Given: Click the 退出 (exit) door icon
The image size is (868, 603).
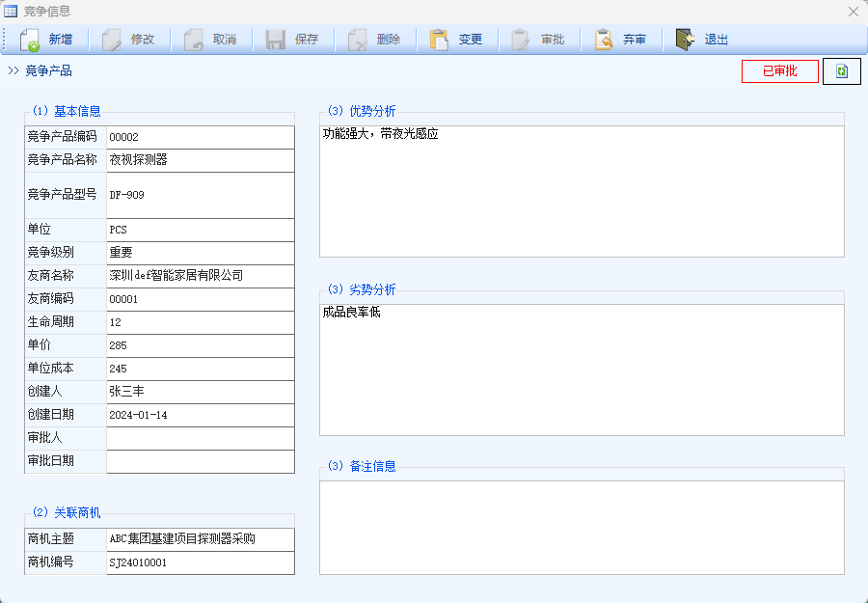Looking at the screenshot, I should [685, 40].
